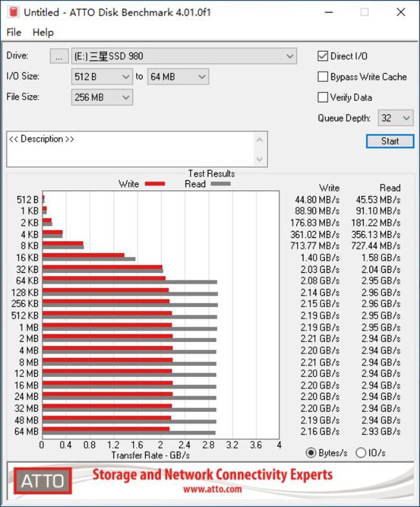Click the 44.80 MB/s write result

[317, 200]
